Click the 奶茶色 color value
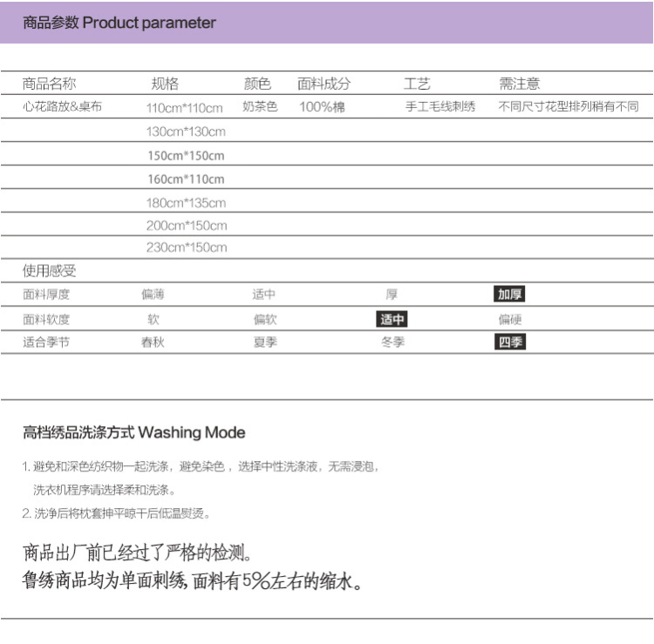654x644 pixels. [x=260, y=107]
